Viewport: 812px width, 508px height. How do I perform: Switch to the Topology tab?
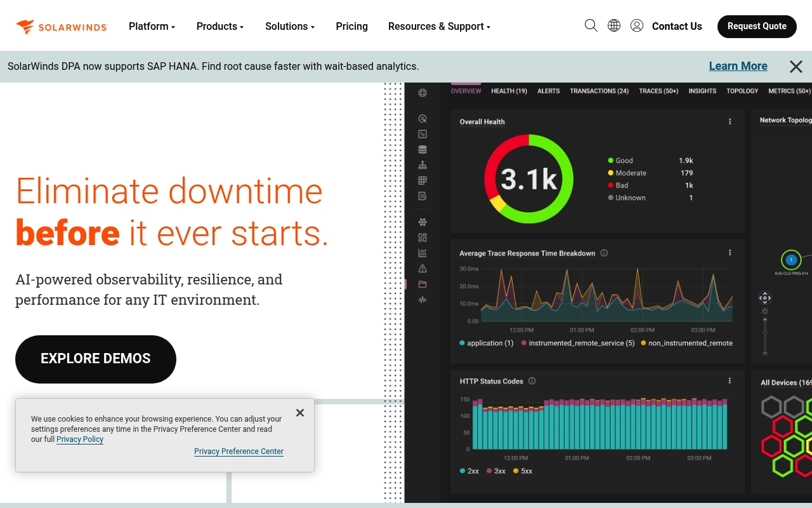742,91
